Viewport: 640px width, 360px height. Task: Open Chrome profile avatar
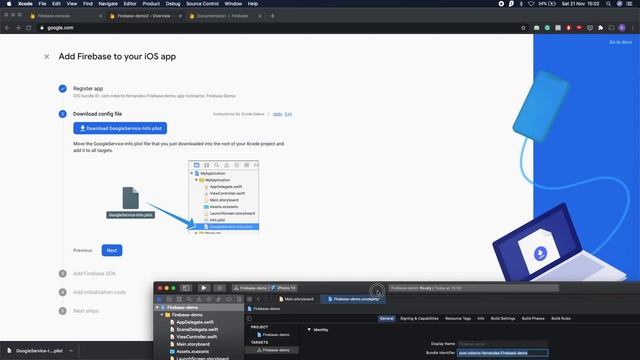point(622,28)
